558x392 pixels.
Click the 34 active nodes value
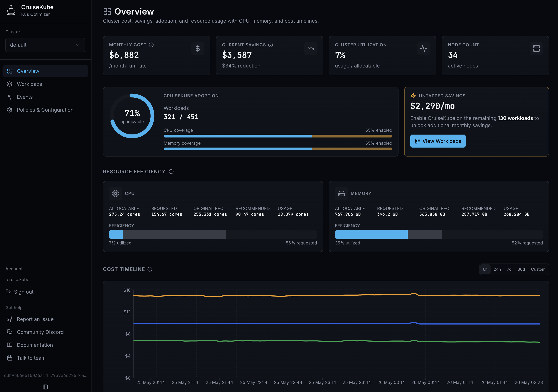pyautogui.click(x=453, y=55)
